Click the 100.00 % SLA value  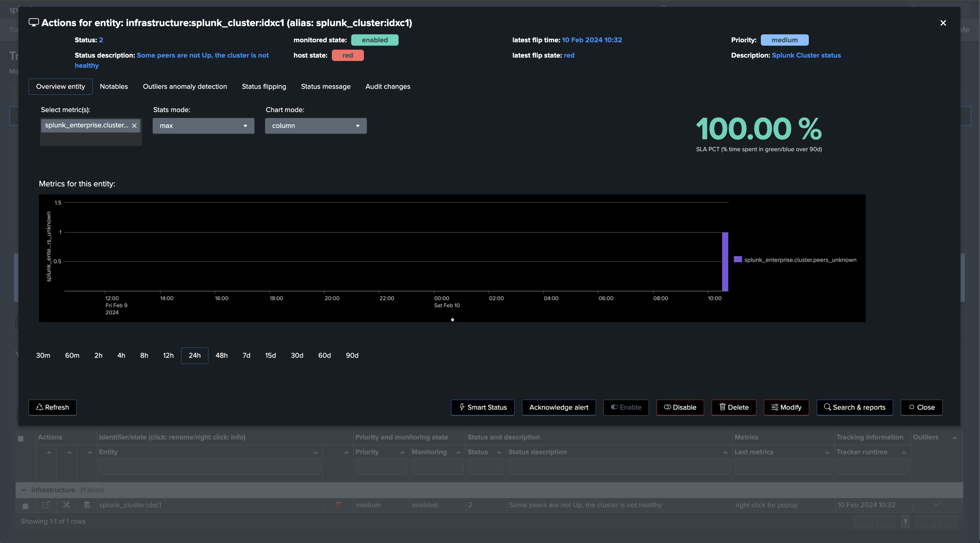click(759, 129)
